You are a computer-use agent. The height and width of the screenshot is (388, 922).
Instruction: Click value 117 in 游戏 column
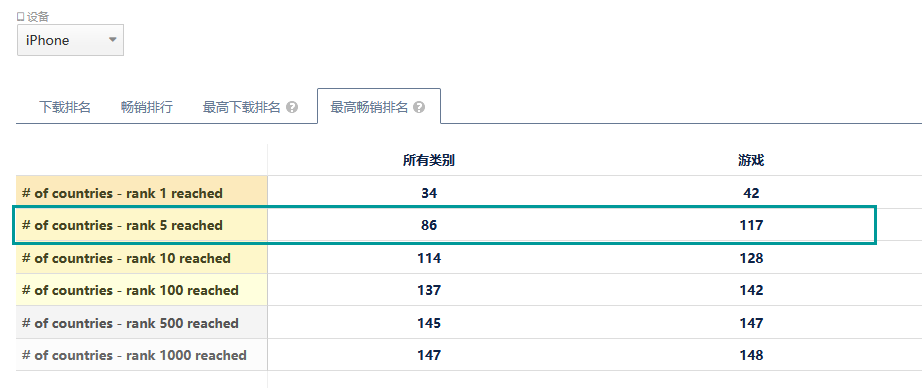[x=751, y=225]
